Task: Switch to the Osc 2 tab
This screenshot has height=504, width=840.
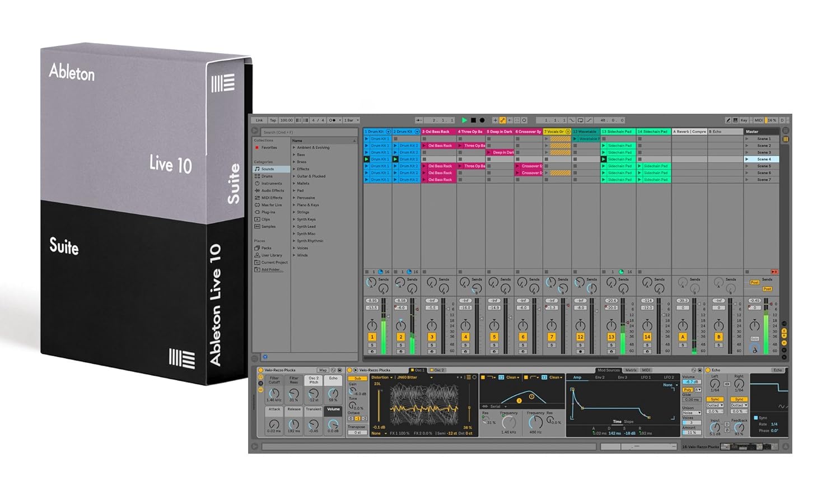Action: pyautogui.click(x=438, y=370)
